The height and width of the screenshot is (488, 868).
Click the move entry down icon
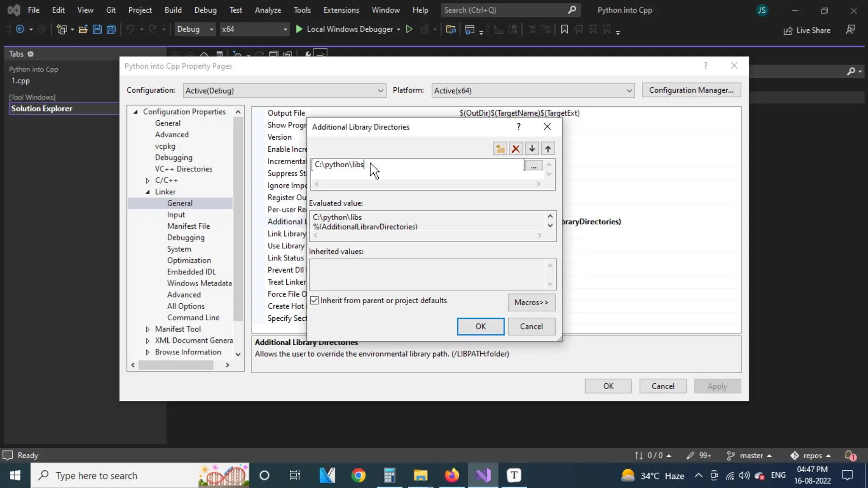[533, 148]
